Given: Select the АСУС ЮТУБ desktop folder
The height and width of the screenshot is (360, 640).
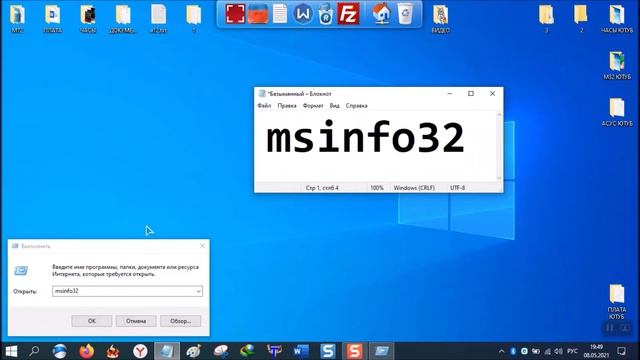Looking at the screenshot, I should coord(617,112).
